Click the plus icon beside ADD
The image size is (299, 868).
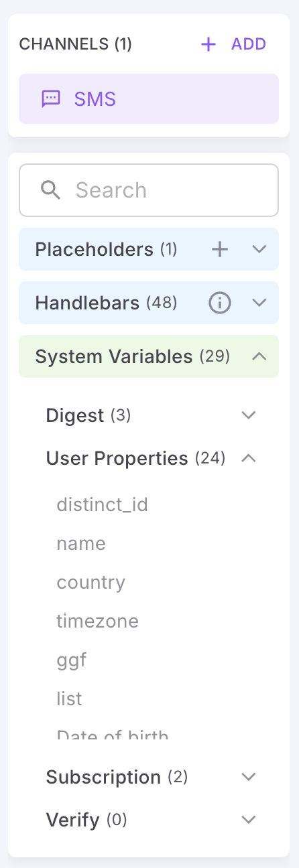(208, 44)
